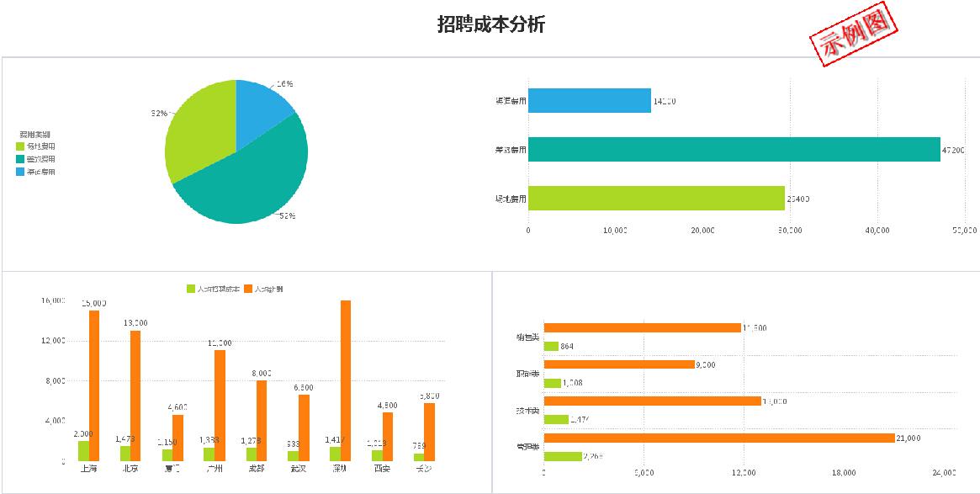Image resolution: width=980 pixels, height=494 pixels.
Task: Click the 武汉 city axis label
Action: click(x=298, y=469)
